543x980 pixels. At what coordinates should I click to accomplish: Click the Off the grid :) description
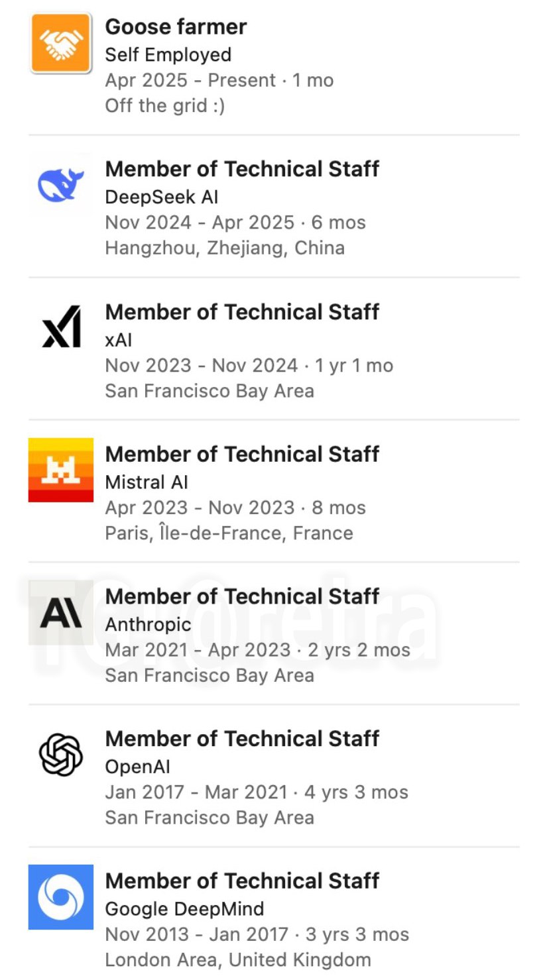pyautogui.click(x=165, y=106)
